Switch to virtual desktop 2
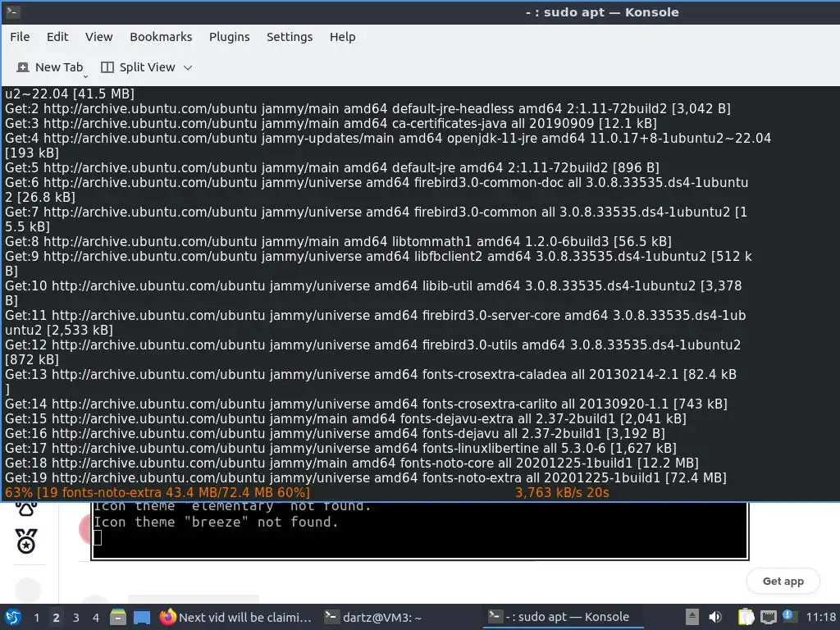 [x=56, y=618]
